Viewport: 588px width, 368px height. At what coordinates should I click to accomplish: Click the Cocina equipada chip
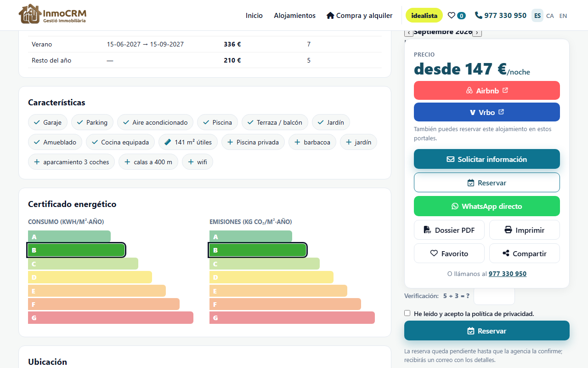(x=120, y=142)
